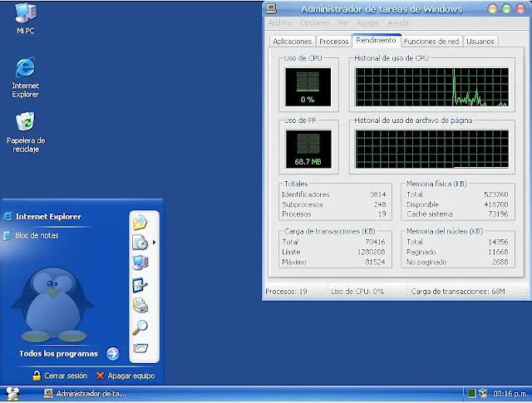Click the Identificadores value 3814
Viewport: 532px width, 403px height.
pyautogui.click(x=377, y=194)
